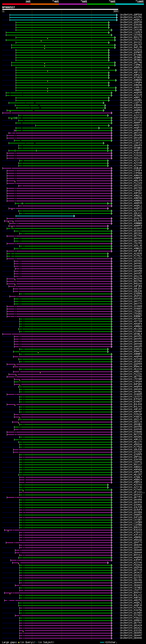Select the UniRef100_C1K5C9 label
Viewport: 146px width, 644px height.
(x=131, y=32)
